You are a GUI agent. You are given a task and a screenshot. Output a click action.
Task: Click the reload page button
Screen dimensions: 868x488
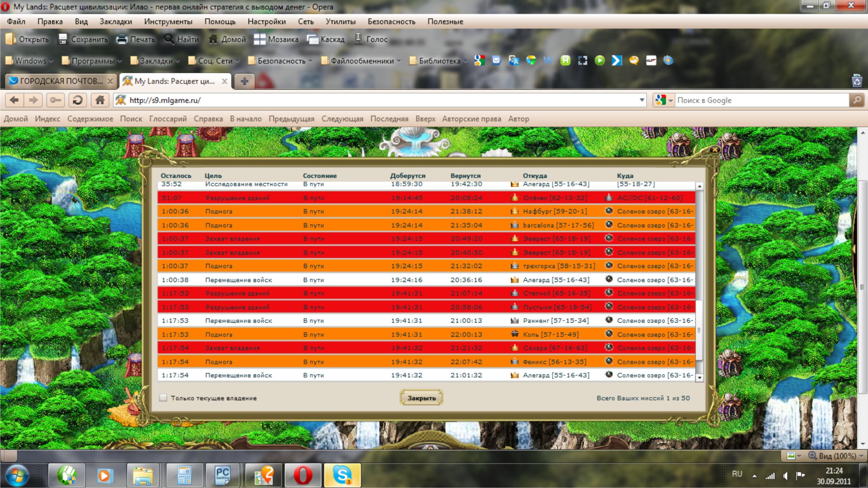tap(77, 100)
